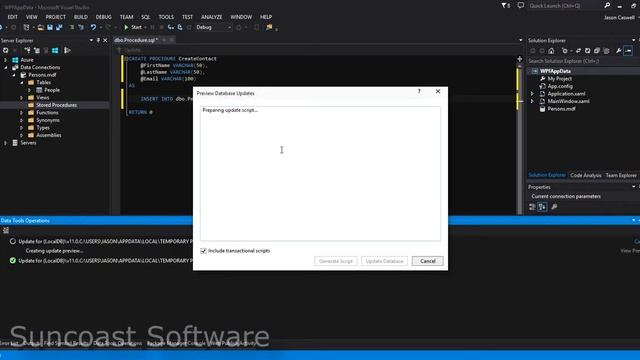Select the Assemblies folder in Server Explorer
The width and height of the screenshot is (640, 360).
click(x=49, y=136)
